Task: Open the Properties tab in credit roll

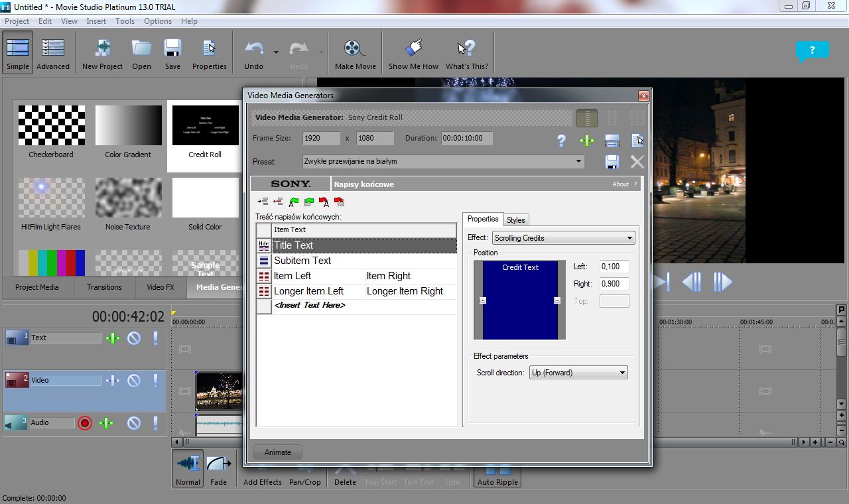Action: point(483,219)
